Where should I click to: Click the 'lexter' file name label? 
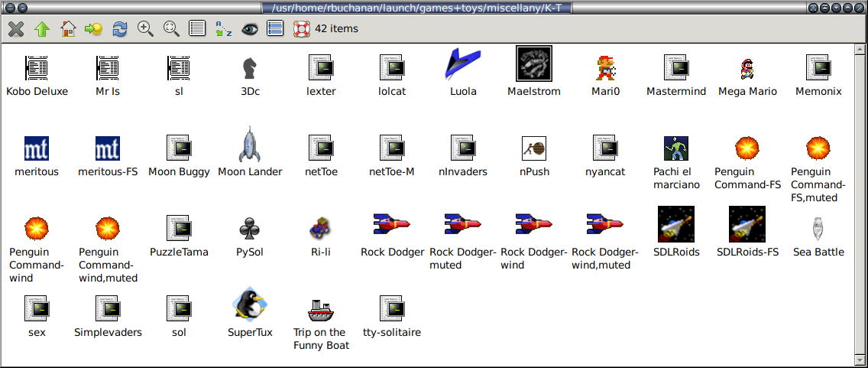[x=321, y=92]
